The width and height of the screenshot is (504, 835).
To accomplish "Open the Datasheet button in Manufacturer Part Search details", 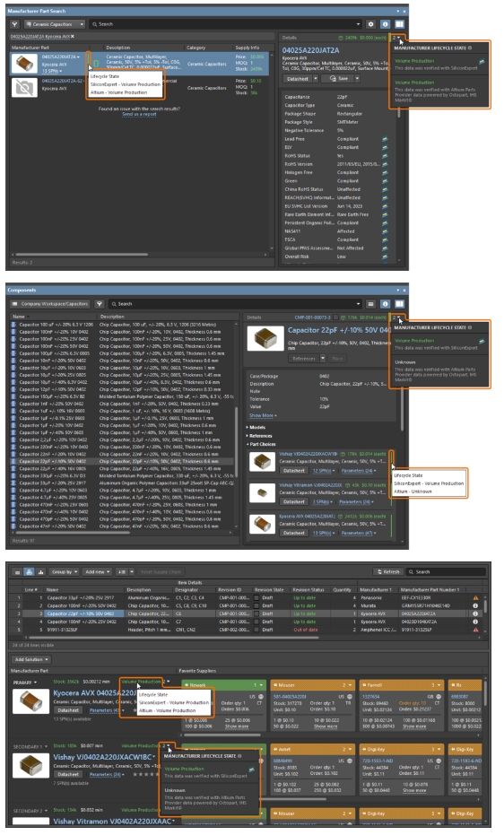I will pyautogui.click(x=298, y=78).
